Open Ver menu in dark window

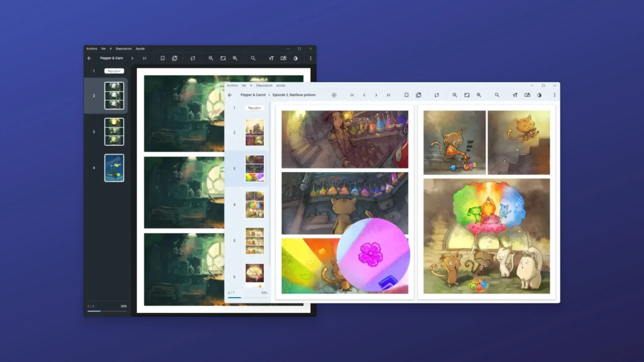(x=103, y=49)
